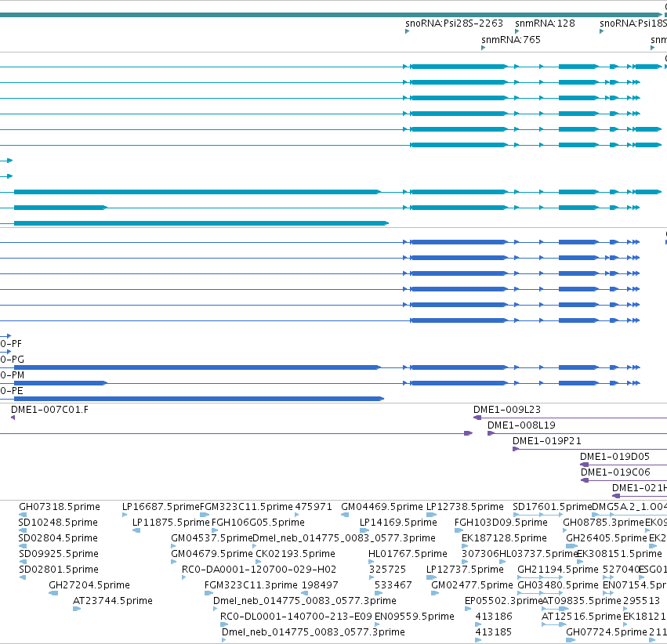Select the 325725 feature label
Screen dimensions: 667x644
click(x=387, y=570)
